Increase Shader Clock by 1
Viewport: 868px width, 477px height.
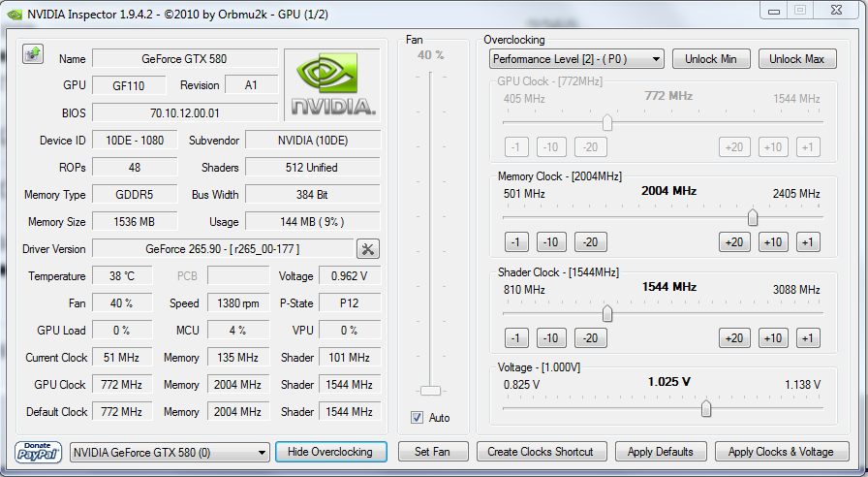[808, 338]
